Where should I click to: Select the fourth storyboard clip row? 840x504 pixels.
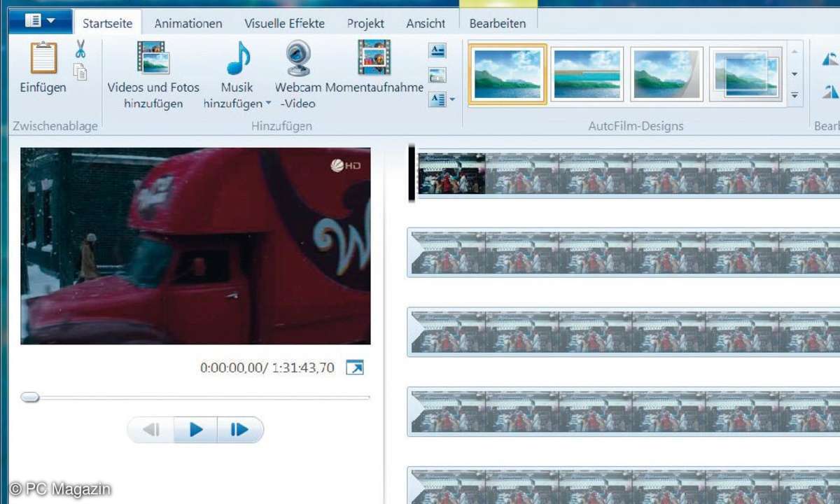(x=624, y=412)
